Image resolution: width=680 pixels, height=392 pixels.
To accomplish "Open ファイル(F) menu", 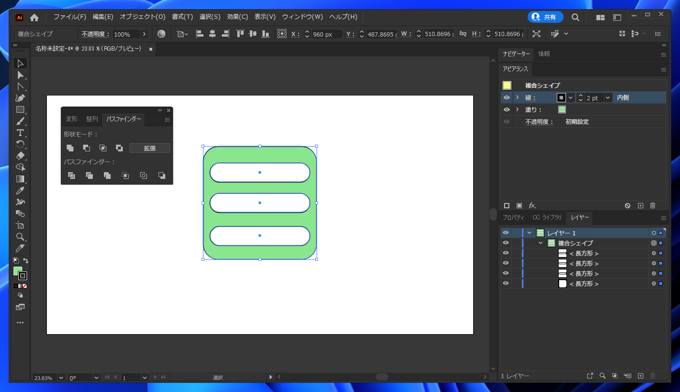I will (x=69, y=17).
